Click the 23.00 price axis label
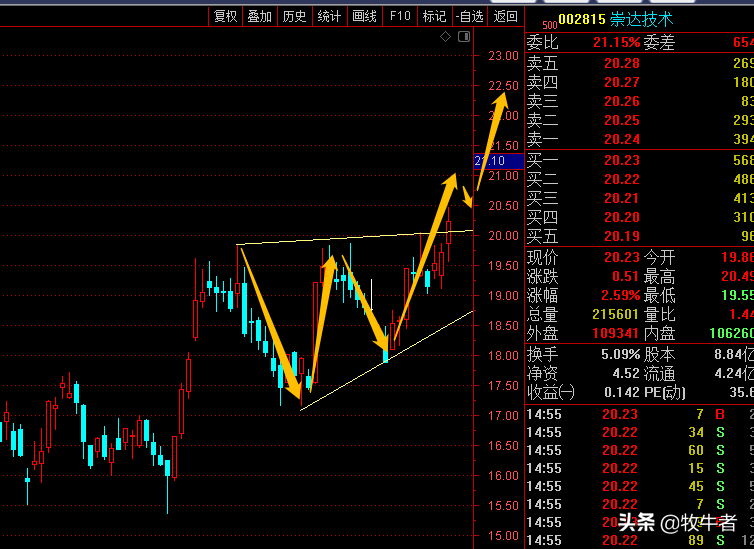The image size is (754, 549). click(x=503, y=56)
